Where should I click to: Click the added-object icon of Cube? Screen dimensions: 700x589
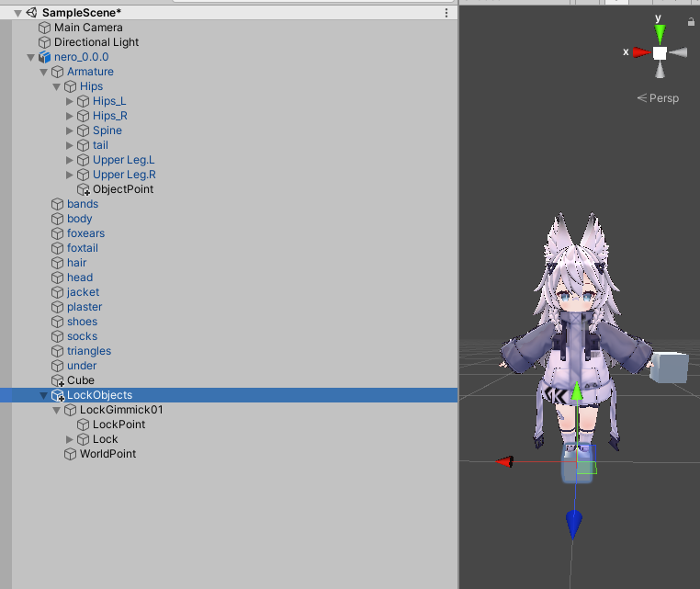58,381
